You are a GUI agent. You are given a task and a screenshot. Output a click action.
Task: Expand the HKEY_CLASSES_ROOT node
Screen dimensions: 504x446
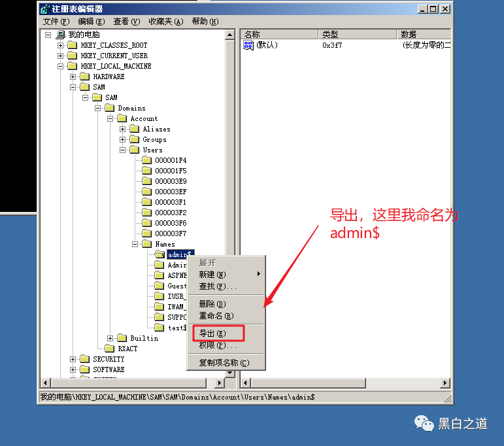60,45
